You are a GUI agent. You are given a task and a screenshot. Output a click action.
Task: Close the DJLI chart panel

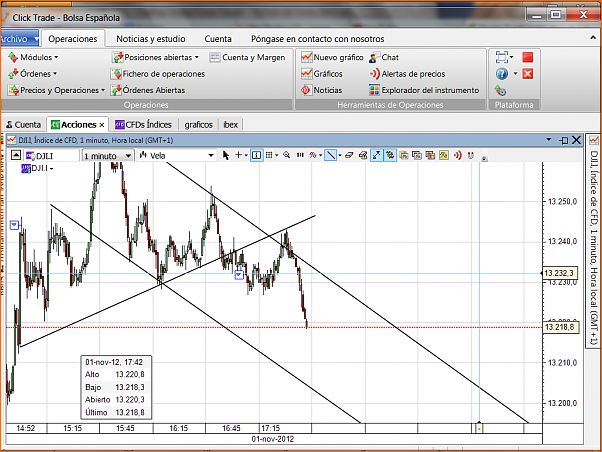pos(576,140)
